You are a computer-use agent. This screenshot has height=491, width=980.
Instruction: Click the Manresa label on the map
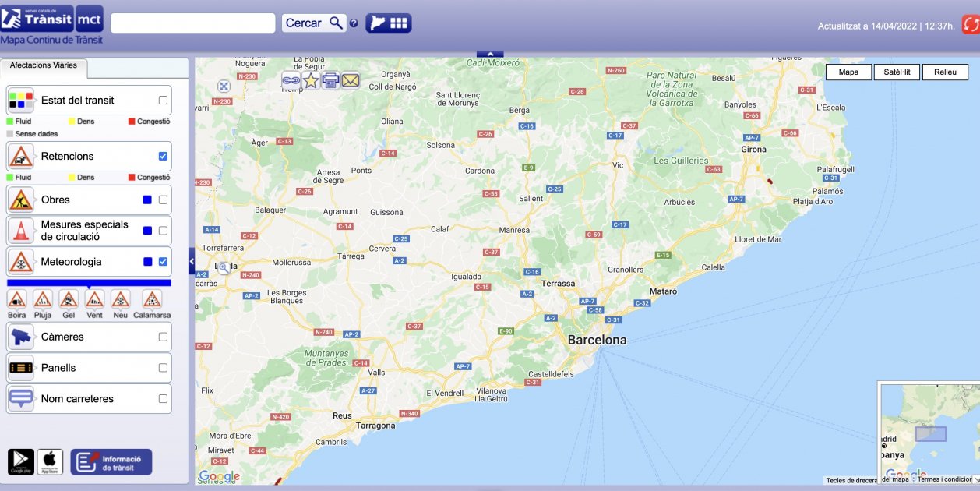[x=514, y=231]
